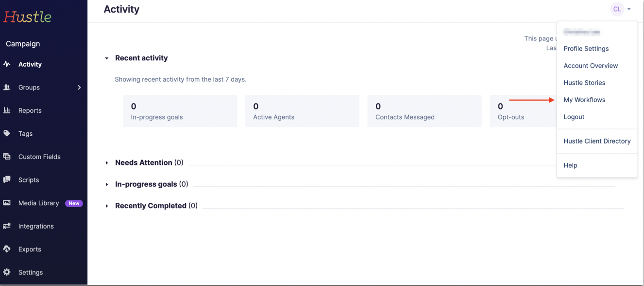The width and height of the screenshot is (644, 286).
Task: Expand Groups submenu chevron
Action: coord(79,88)
